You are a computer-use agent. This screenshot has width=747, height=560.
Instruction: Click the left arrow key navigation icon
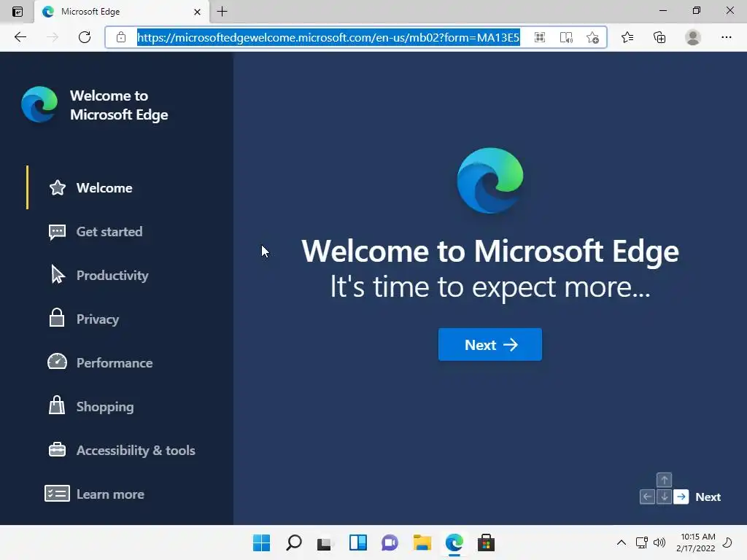647,497
